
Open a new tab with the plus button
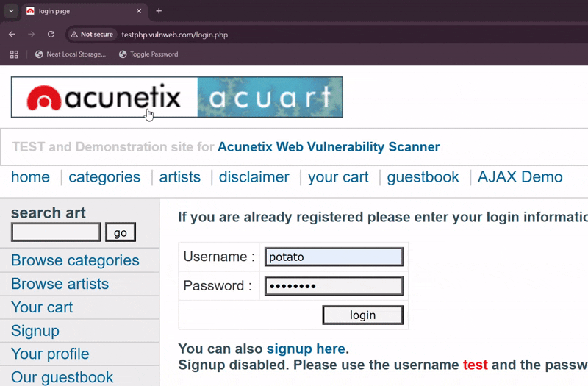pos(159,11)
